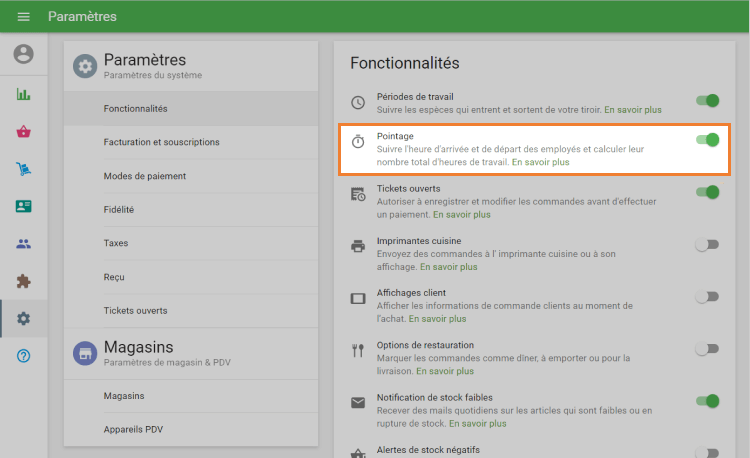Open the customers people icon
Image resolution: width=750 pixels, height=458 pixels.
(23, 244)
